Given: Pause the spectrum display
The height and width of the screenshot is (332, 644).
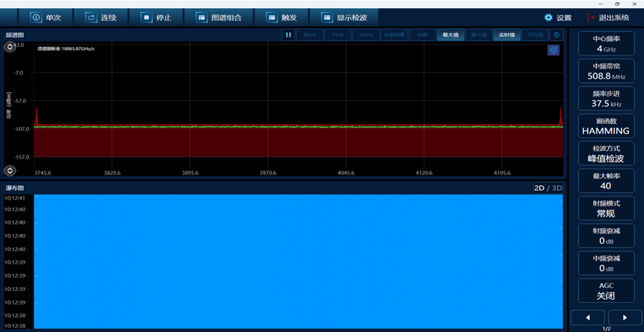Looking at the screenshot, I should (x=288, y=34).
